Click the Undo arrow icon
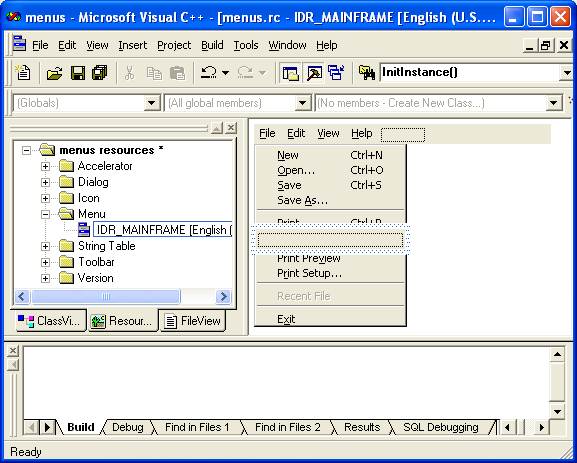Image resolution: width=577 pixels, height=463 pixels. coord(209,73)
